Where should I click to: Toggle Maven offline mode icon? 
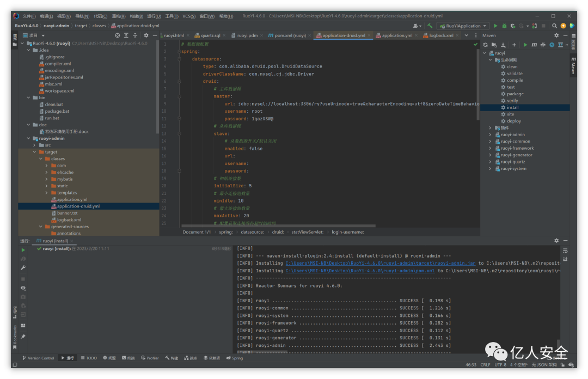[543, 45]
